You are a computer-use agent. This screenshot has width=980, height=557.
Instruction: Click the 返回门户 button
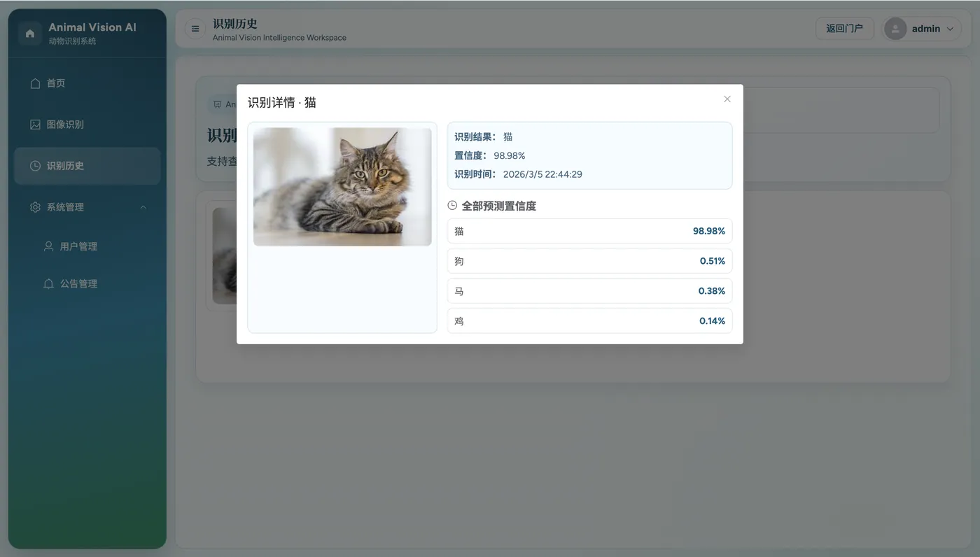pyautogui.click(x=845, y=29)
